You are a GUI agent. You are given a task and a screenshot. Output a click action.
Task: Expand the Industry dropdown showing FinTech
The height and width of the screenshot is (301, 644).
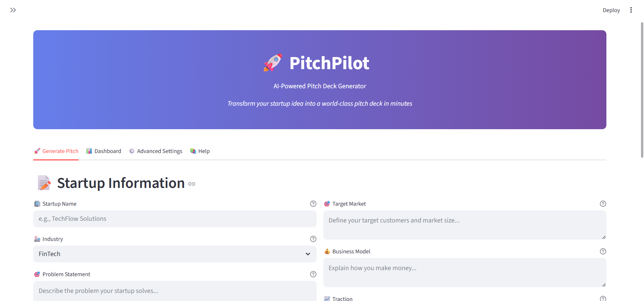pyautogui.click(x=168, y=254)
